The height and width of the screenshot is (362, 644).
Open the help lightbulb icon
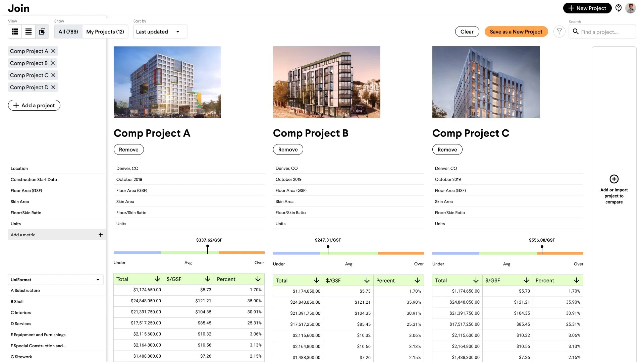pos(619,8)
